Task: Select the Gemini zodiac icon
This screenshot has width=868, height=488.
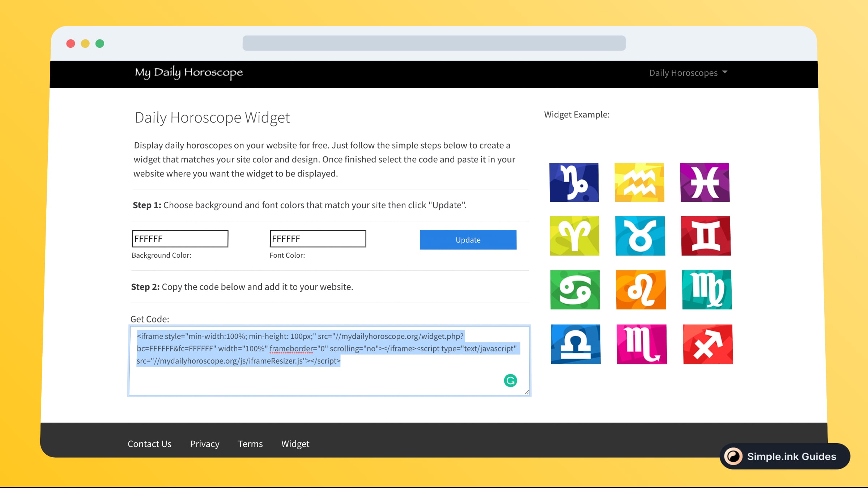Action: point(706,236)
